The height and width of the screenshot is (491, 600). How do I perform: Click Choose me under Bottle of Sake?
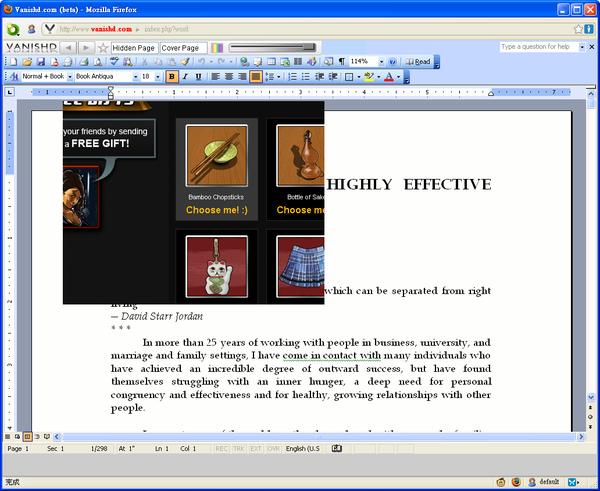pos(300,210)
